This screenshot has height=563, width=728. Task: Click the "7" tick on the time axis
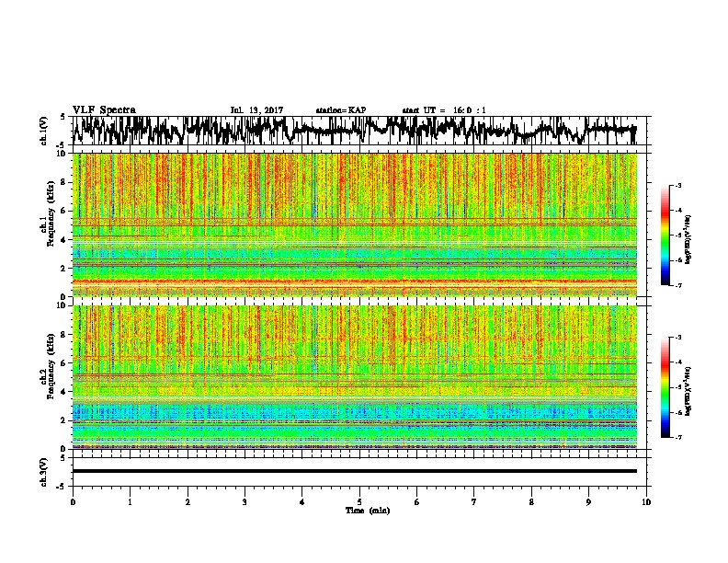click(x=474, y=501)
